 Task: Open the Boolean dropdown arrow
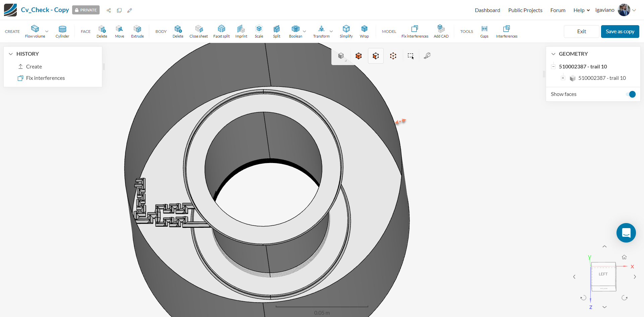(x=305, y=31)
